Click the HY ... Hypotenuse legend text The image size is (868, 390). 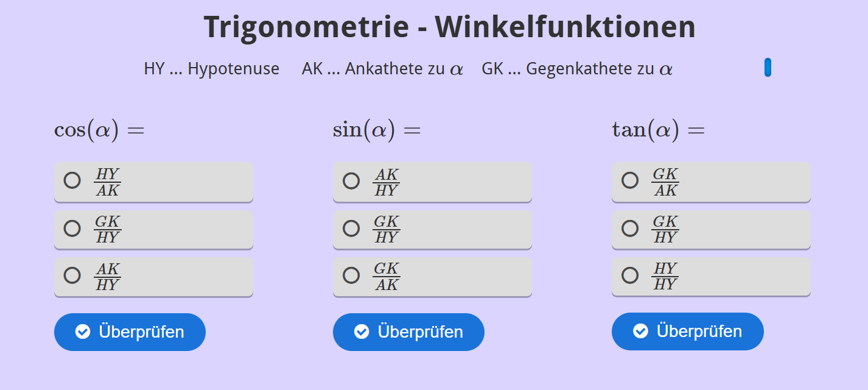(x=211, y=69)
